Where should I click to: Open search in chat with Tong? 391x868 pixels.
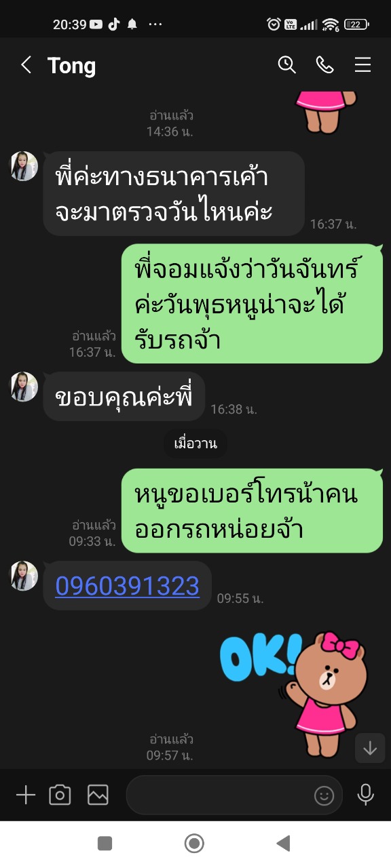pyautogui.click(x=287, y=64)
